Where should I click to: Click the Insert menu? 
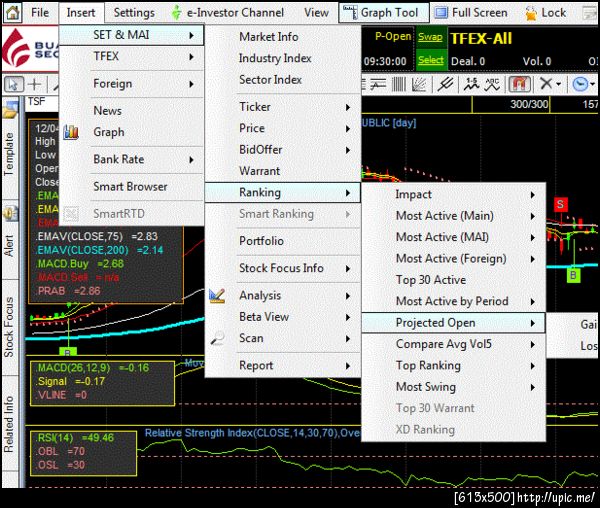pos(81,13)
